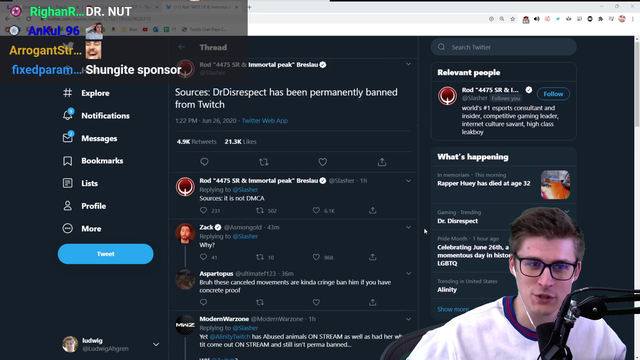This screenshot has width=640, height=360.
Task: Follow Rod Breslau in Relevant people
Action: pyautogui.click(x=553, y=94)
